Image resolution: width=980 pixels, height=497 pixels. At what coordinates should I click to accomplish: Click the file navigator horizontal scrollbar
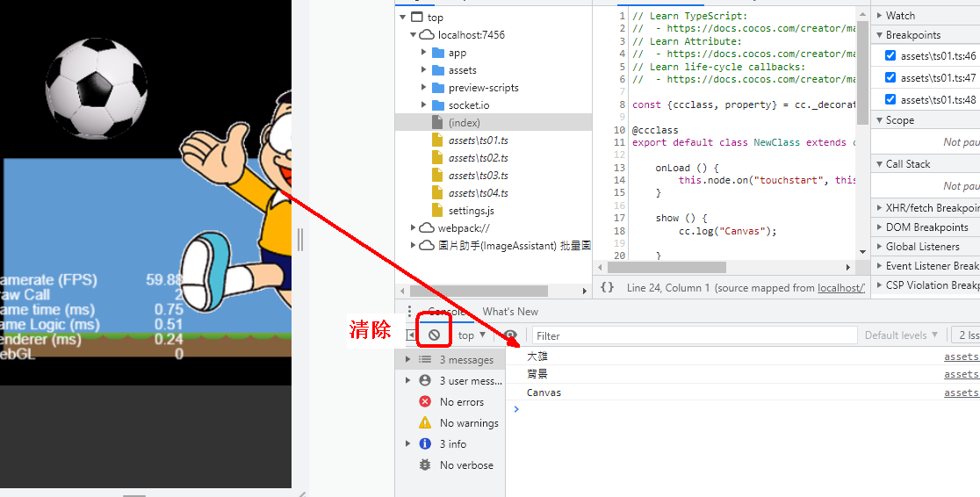coord(479,292)
